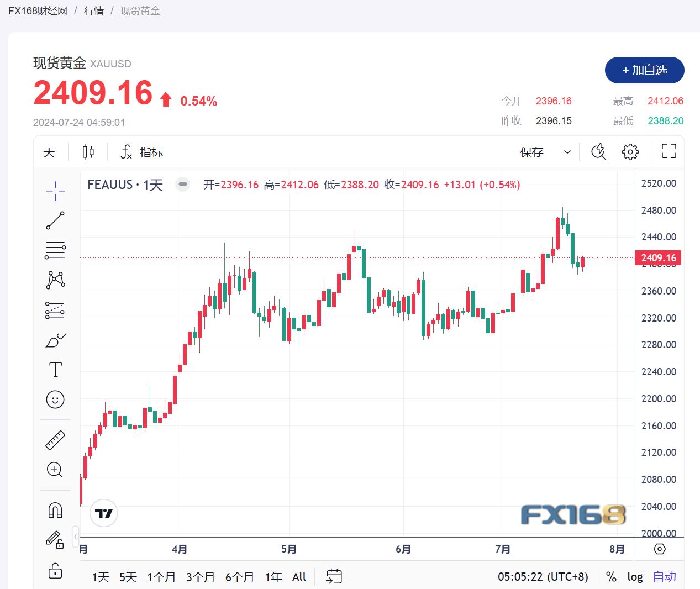Open chart settings gear icon
Image resolution: width=700 pixels, height=589 pixels.
coord(630,152)
